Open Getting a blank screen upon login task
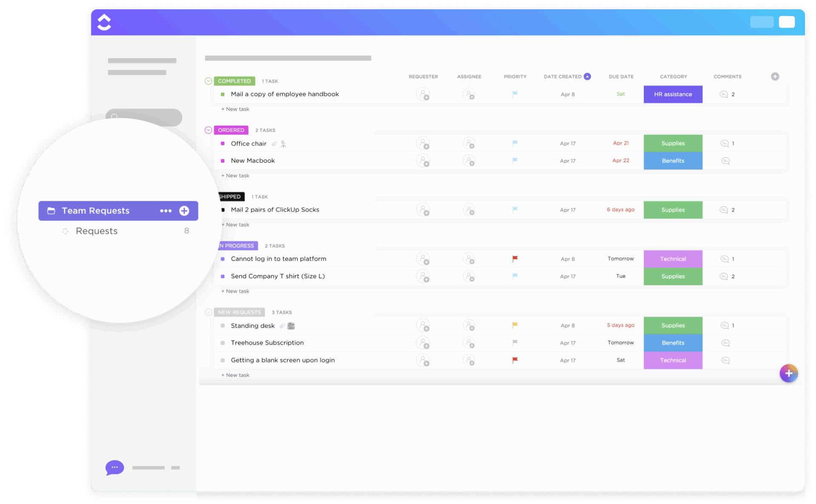The image size is (816, 504). pos(283,360)
